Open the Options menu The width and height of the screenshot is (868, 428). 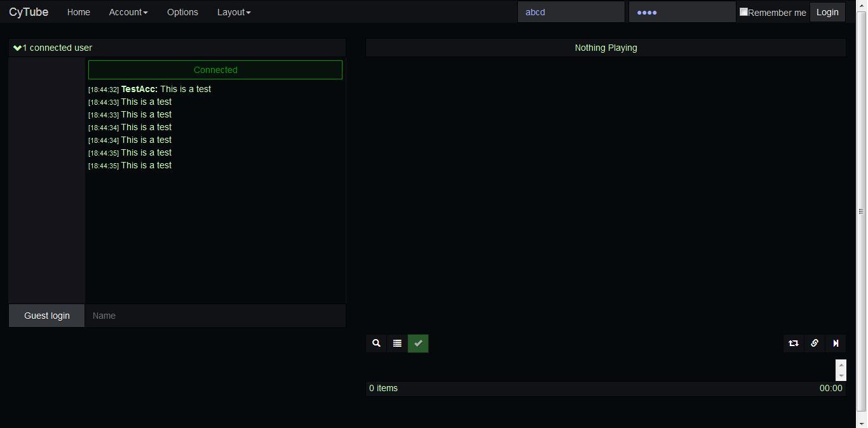182,11
